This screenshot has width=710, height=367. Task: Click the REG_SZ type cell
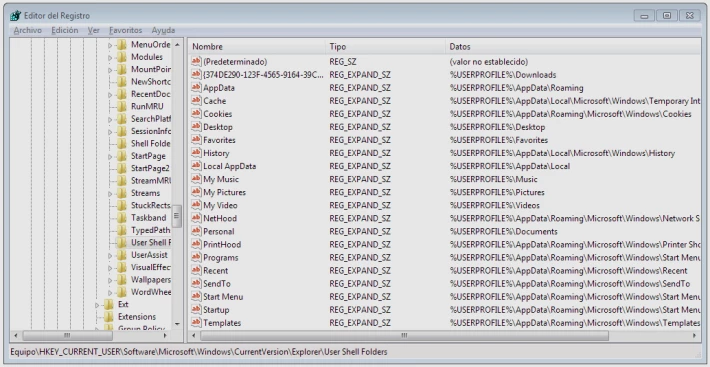tap(343, 62)
